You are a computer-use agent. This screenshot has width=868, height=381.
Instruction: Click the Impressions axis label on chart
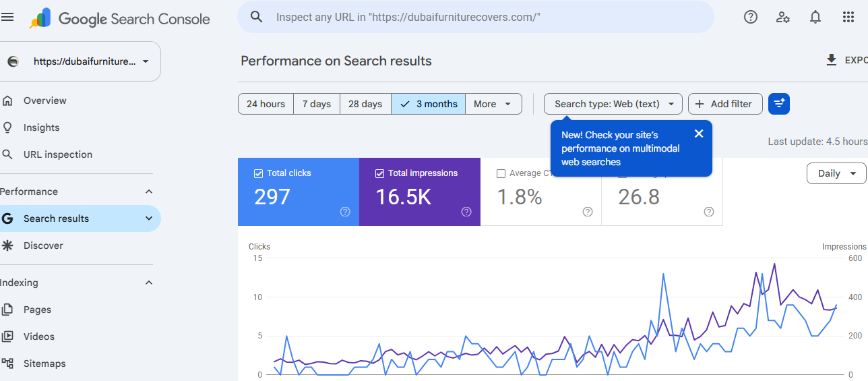click(x=844, y=247)
